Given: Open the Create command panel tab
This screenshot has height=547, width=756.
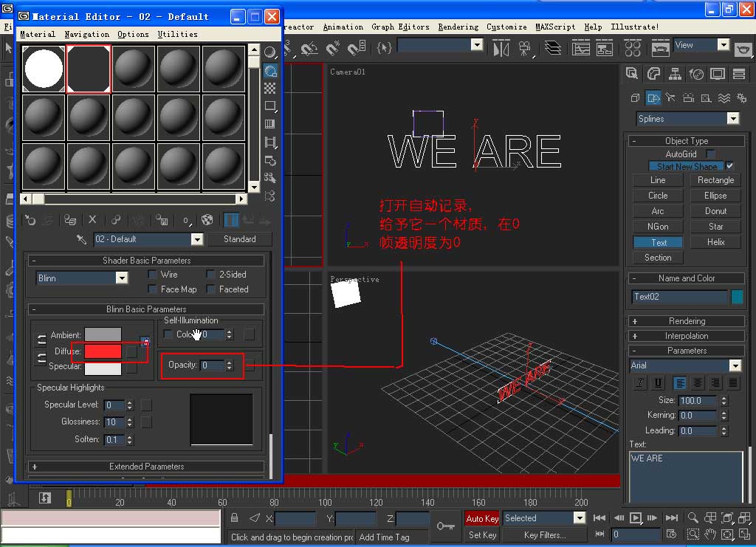Looking at the screenshot, I should 632,73.
